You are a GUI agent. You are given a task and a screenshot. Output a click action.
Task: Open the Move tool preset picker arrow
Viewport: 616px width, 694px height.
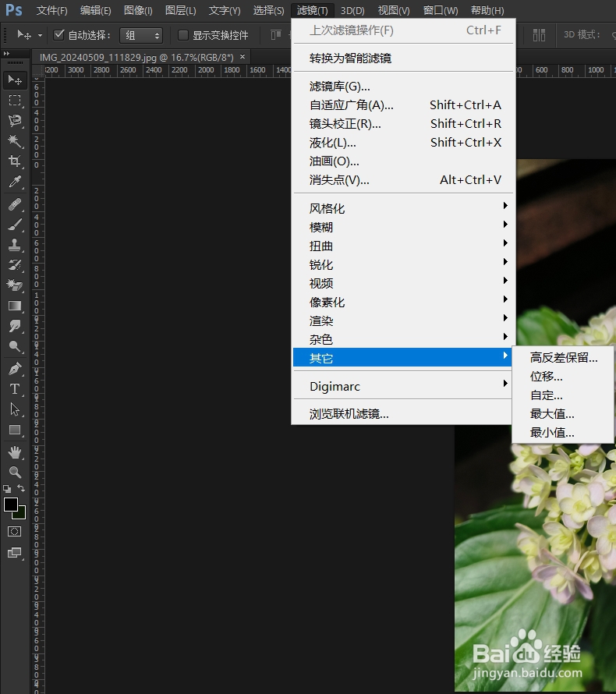[40, 35]
